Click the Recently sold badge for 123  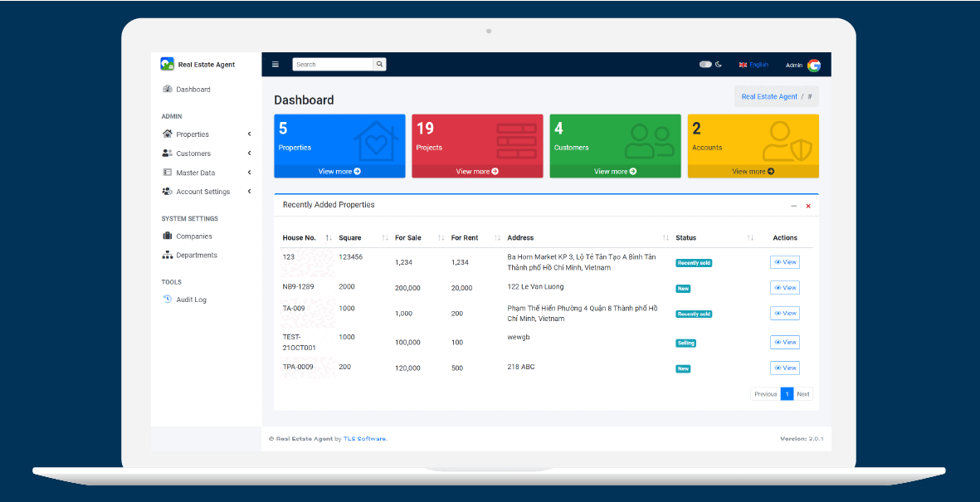(x=694, y=262)
